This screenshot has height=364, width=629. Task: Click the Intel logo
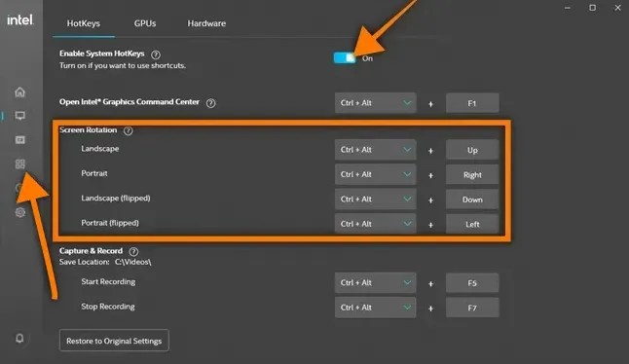click(x=19, y=19)
